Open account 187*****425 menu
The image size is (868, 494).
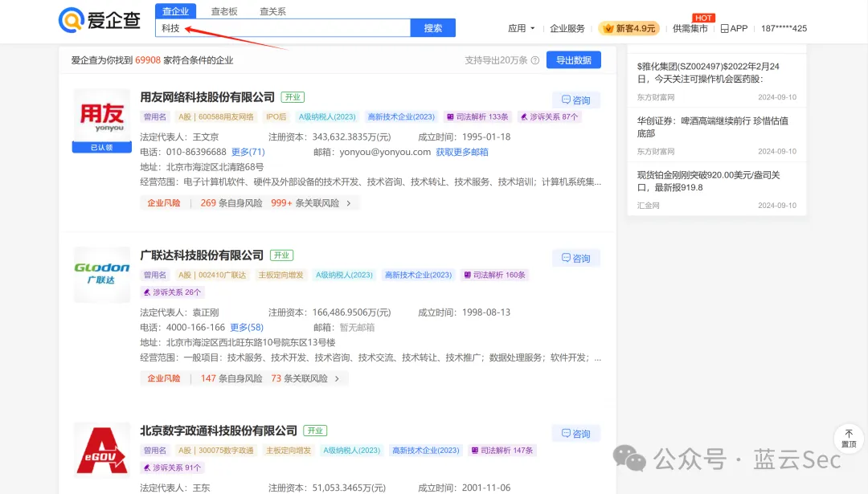tap(784, 28)
